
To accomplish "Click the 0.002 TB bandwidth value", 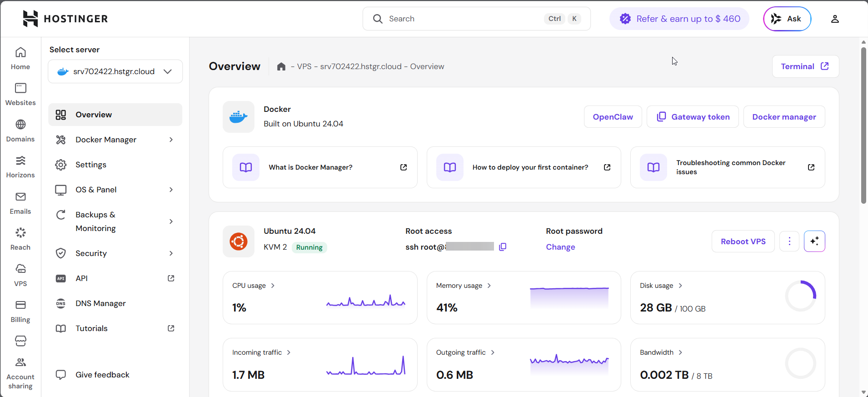I will click(664, 375).
